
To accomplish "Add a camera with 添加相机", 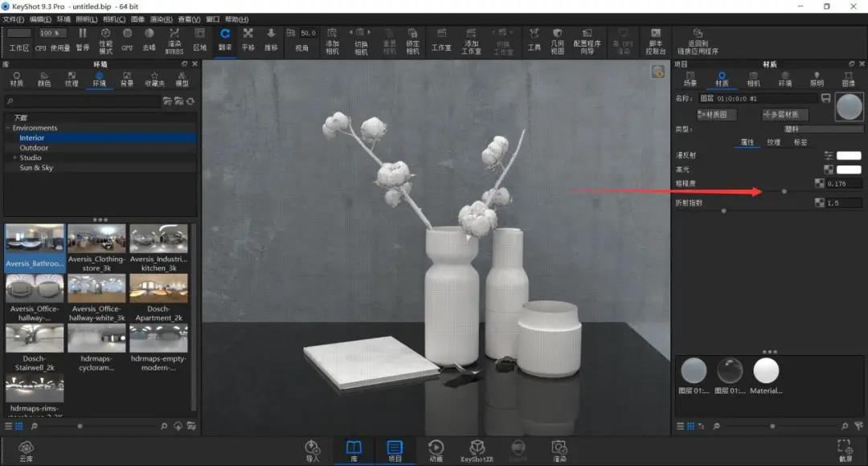I will tap(332, 41).
